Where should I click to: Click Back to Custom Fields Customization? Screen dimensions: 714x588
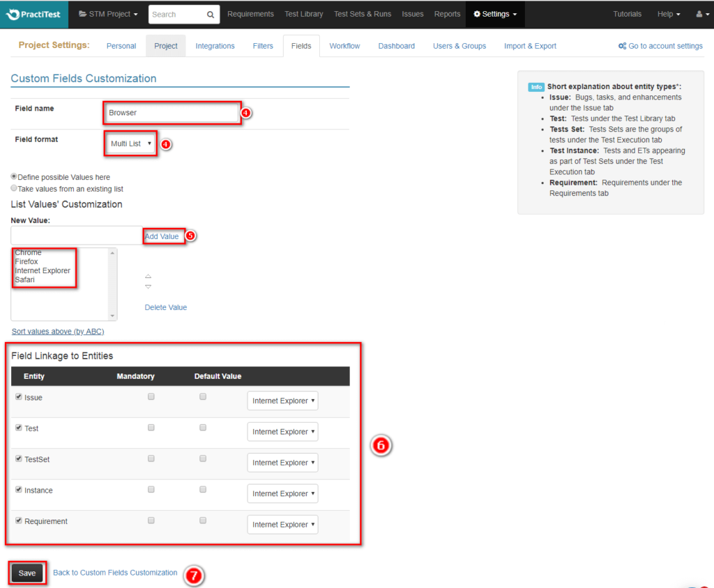point(115,573)
